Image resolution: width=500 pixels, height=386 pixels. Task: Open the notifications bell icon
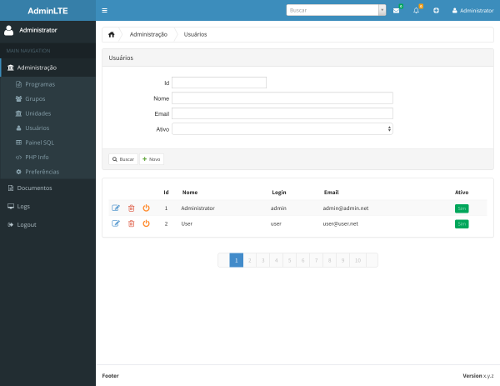[x=416, y=10]
